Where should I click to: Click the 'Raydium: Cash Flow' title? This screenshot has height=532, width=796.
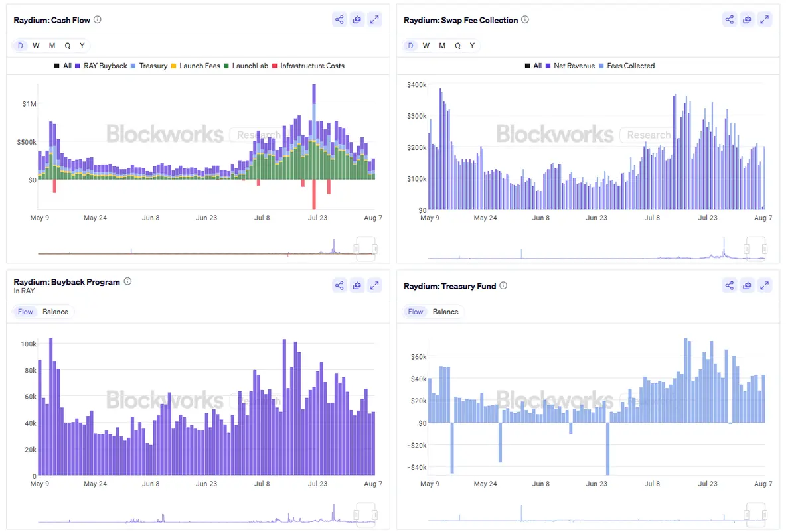tap(52, 20)
